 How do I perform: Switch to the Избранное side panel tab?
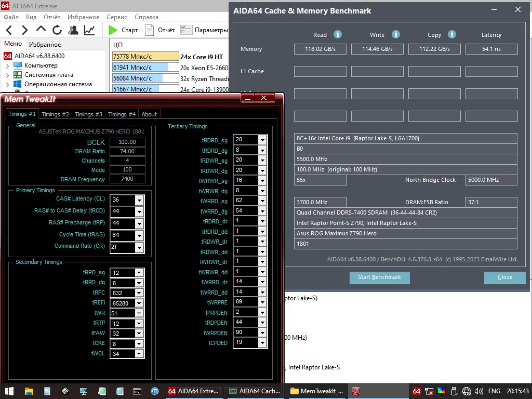pyautogui.click(x=45, y=45)
